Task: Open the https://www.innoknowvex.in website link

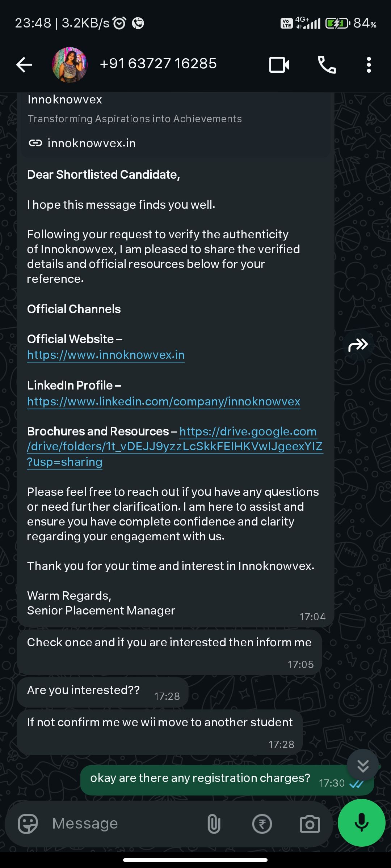Action: pos(106,355)
